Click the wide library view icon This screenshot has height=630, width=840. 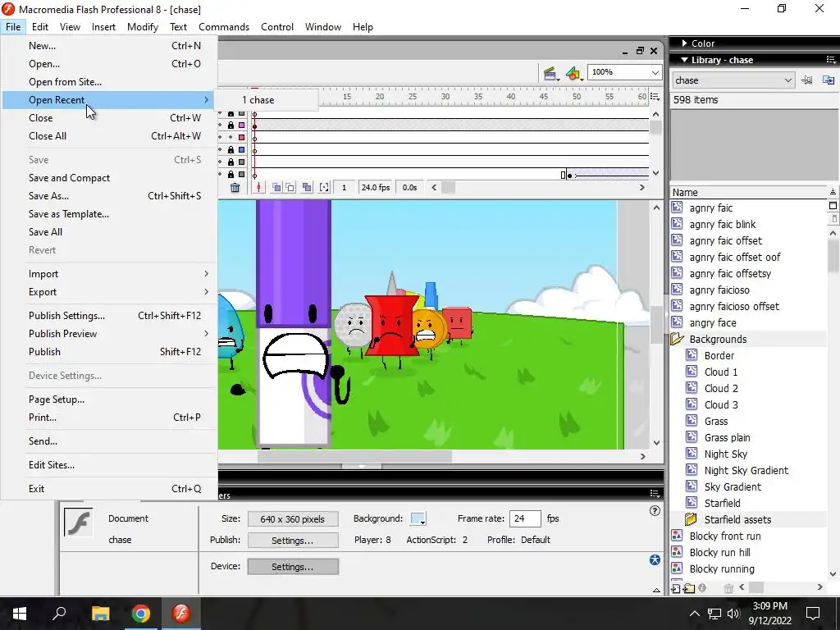click(x=833, y=206)
